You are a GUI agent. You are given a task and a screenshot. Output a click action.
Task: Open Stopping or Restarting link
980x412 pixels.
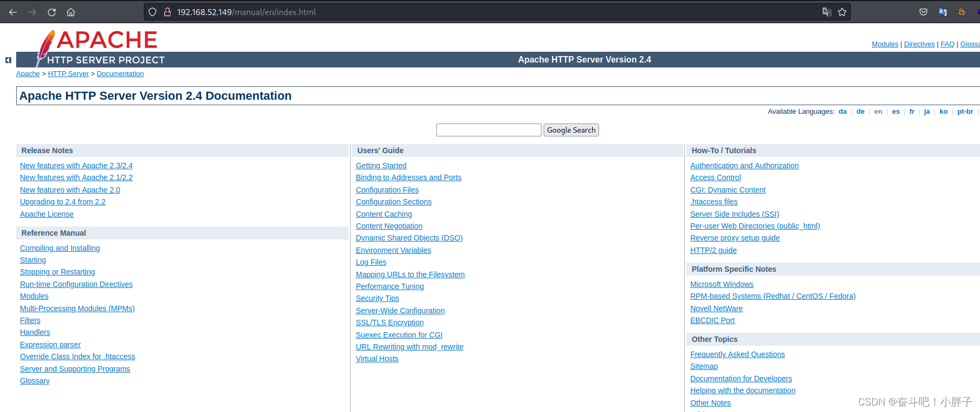click(x=57, y=272)
